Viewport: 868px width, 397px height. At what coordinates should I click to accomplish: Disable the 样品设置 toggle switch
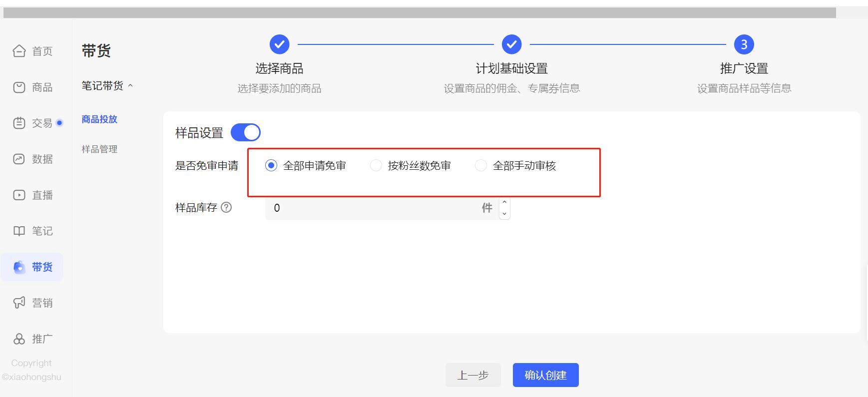(x=247, y=132)
